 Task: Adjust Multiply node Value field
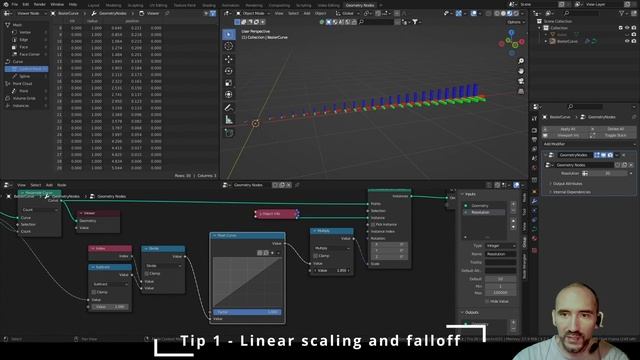tap(332, 271)
